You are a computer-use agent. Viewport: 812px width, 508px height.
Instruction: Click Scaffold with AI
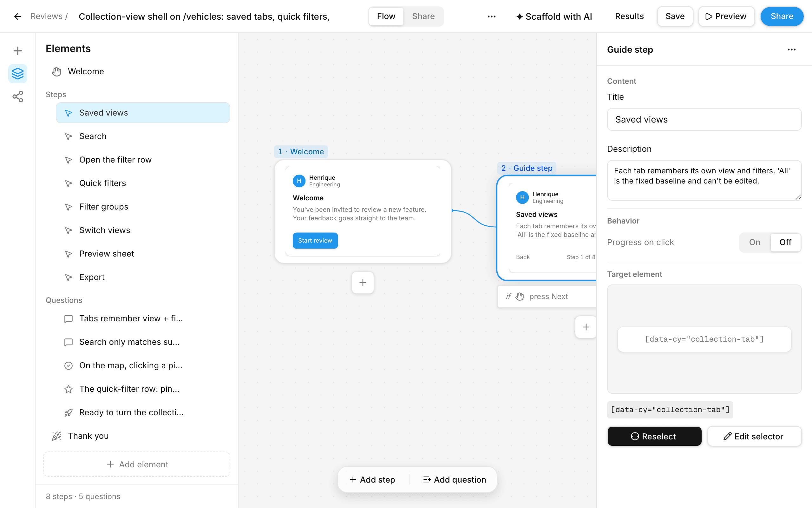(554, 17)
